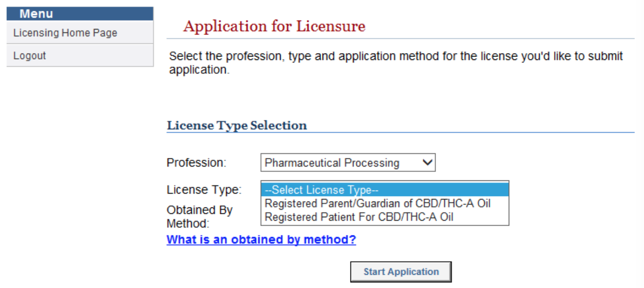This screenshot has width=644, height=288.
Task: Click the License Type Selection section heading
Action: [237, 125]
